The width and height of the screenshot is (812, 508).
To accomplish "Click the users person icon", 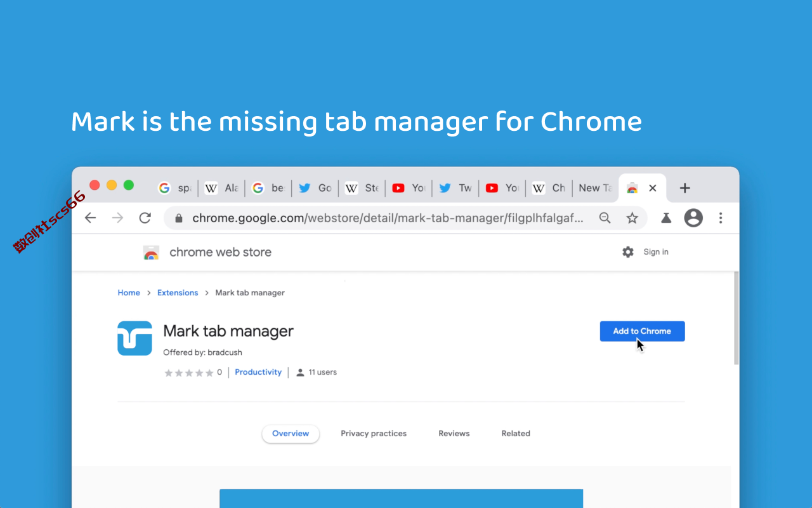I will (x=301, y=373).
